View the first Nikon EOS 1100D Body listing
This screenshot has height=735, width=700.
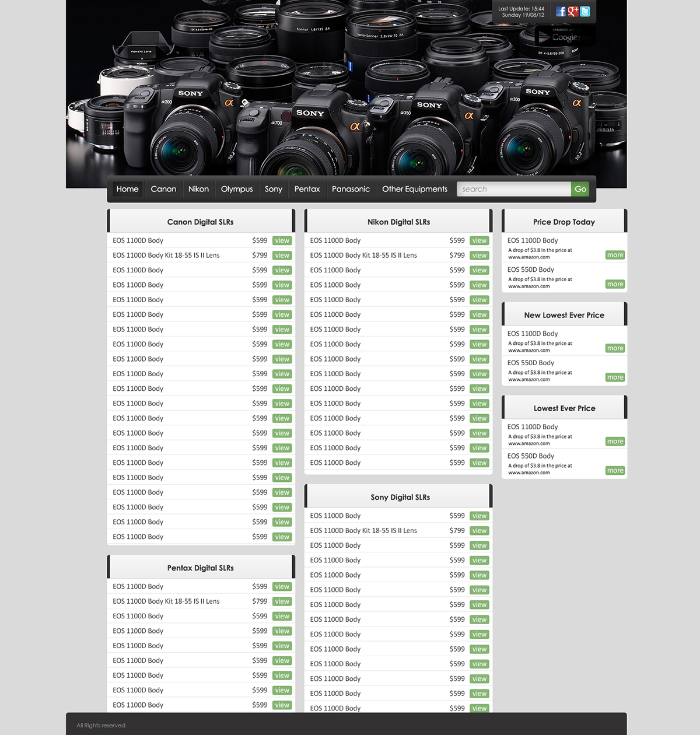[479, 240]
